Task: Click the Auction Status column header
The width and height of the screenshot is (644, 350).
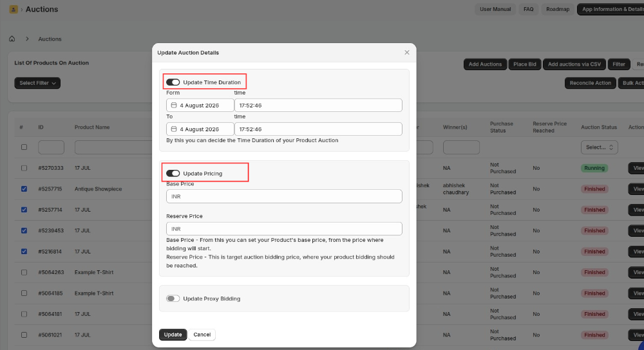Action: [599, 127]
